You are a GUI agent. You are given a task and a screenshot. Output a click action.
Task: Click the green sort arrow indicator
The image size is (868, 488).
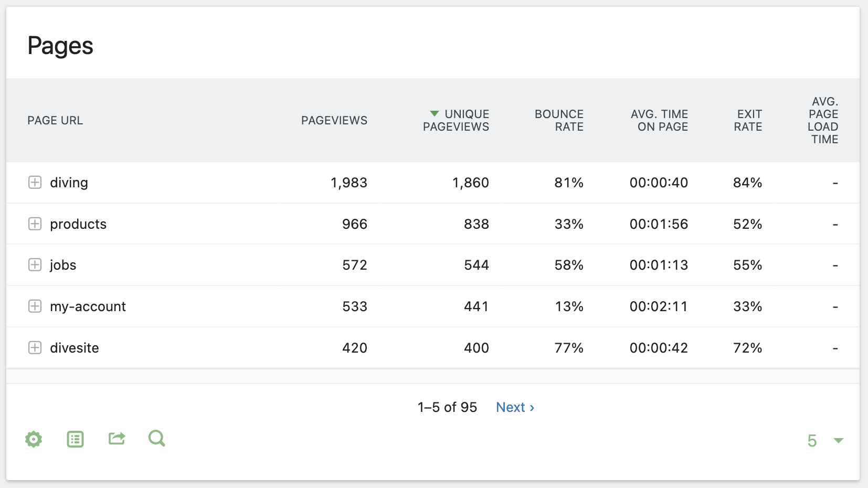[x=434, y=114]
